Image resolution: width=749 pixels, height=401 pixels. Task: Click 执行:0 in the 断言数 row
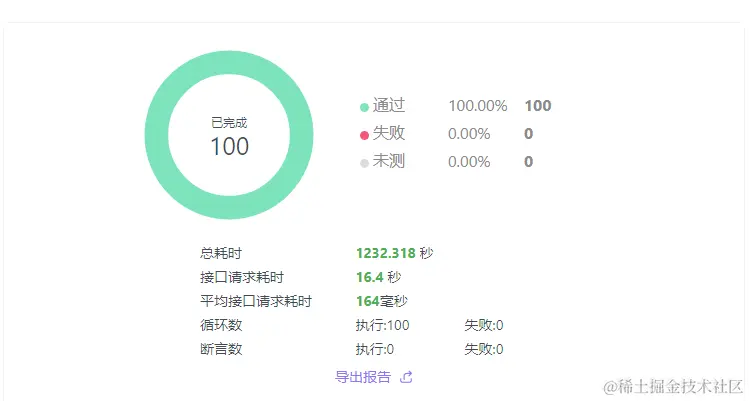pyautogui.click(x=375, y=349)
